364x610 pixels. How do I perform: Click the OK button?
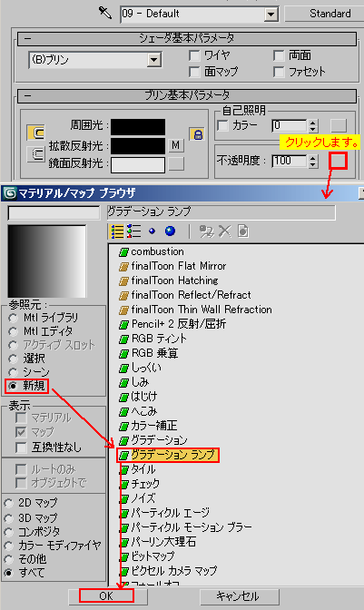(106, 596)
